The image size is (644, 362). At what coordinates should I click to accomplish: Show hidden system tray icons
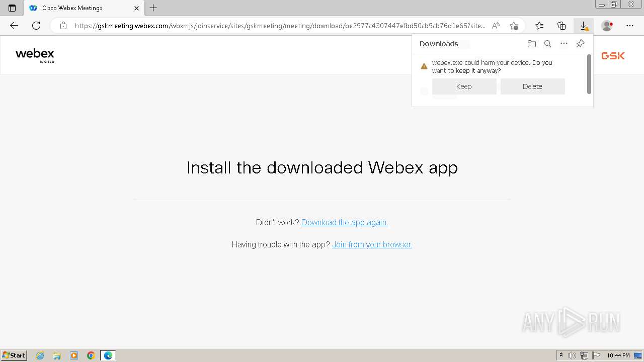click(561, 355)
